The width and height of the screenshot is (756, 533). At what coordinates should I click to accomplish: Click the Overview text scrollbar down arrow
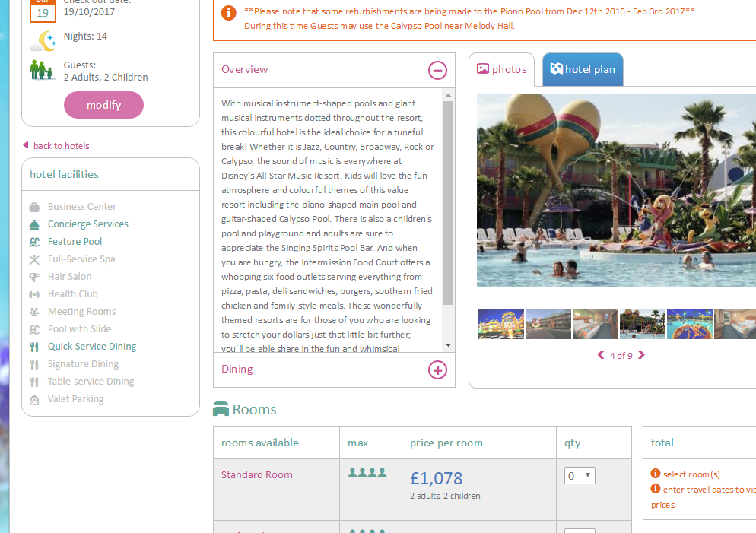(448, 345)
